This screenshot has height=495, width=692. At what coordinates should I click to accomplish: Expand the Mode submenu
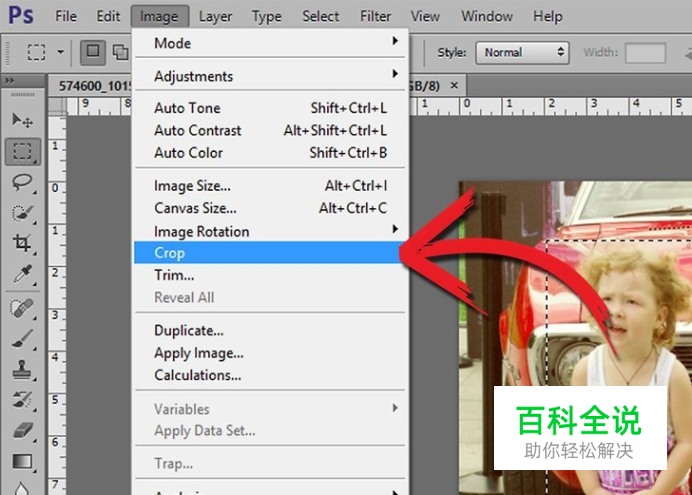(270, 43)
